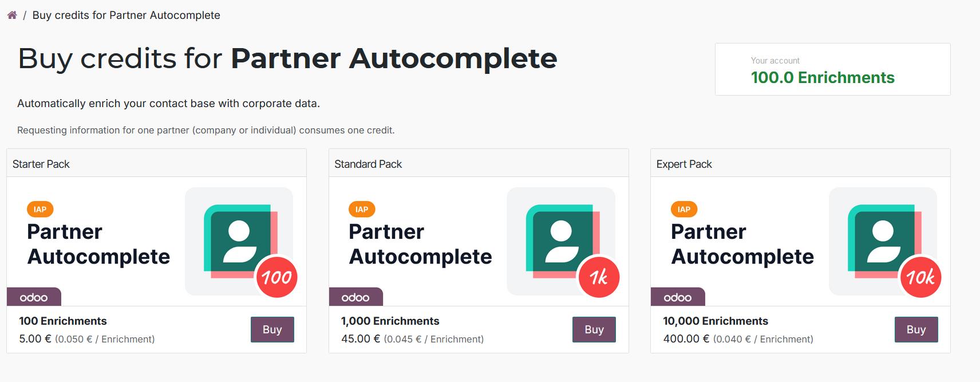The height and width of the screenshot is (382, 980).
Task: Click the odoo logo in Standard Pack
Action: click(x=355, y=297)
